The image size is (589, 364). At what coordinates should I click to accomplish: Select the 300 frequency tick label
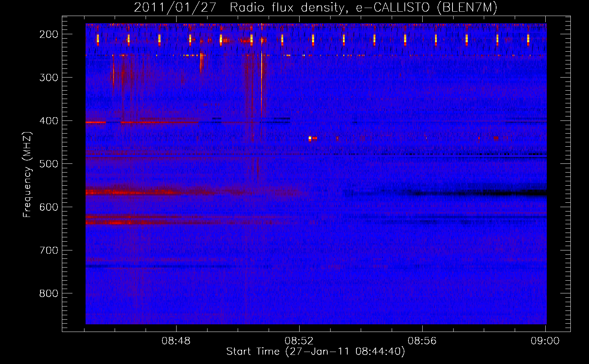(49, 78)
